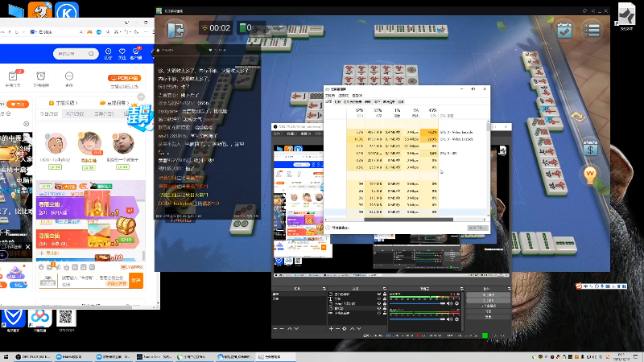Toggle the lock on the bottommost OBS source
The width and height of the screenshot is (644, 362).
click(x=385, y=313)
